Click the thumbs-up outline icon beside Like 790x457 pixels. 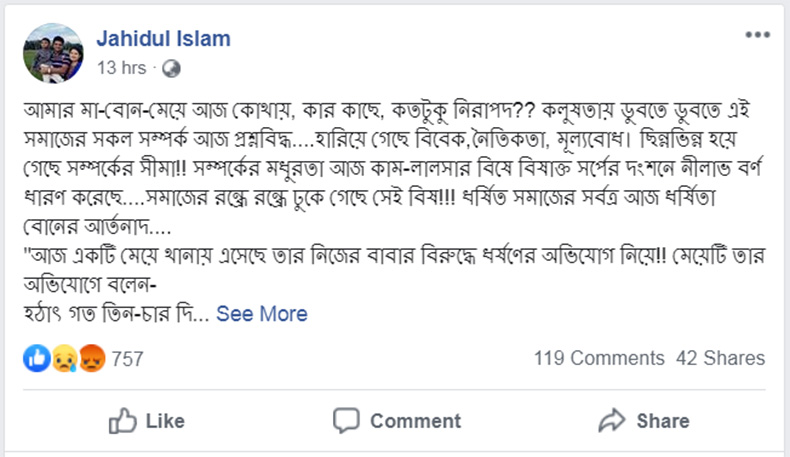pyautogui.click(x=122, y=421)
